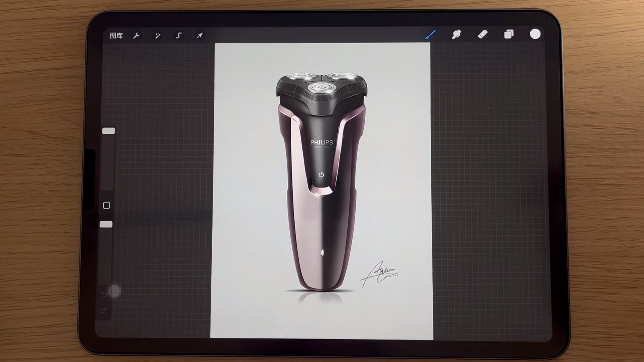Undo the last action with sidebar arrow

tap(104, 295)
